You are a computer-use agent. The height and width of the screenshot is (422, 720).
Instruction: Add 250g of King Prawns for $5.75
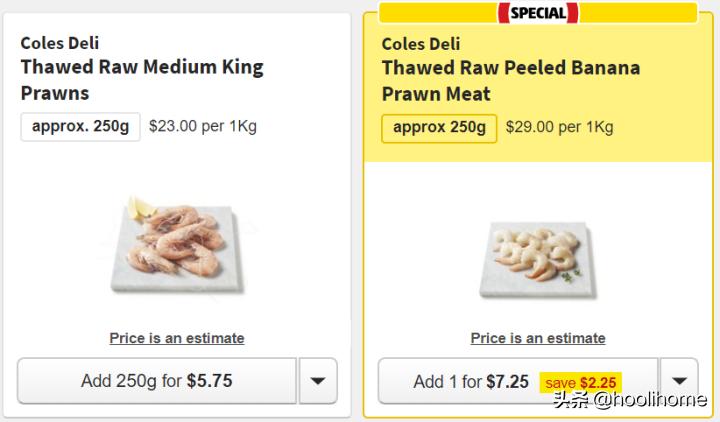tap(157, 381)
